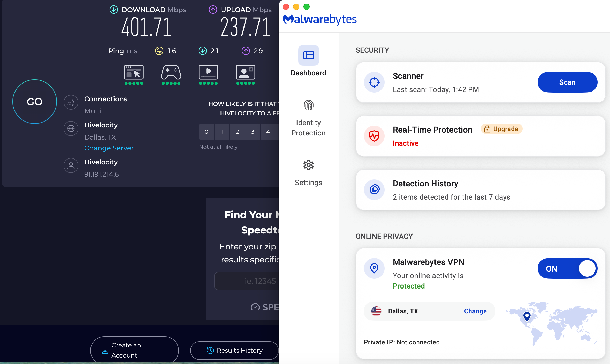610x364 pixels.
Task: Select the Dashboard icon in the Malwarebytes sidebar
Action: tap(308, 55)
